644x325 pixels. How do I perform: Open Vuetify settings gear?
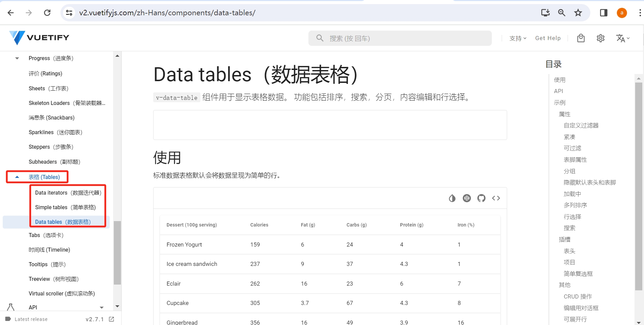click(x=600, y=38)
